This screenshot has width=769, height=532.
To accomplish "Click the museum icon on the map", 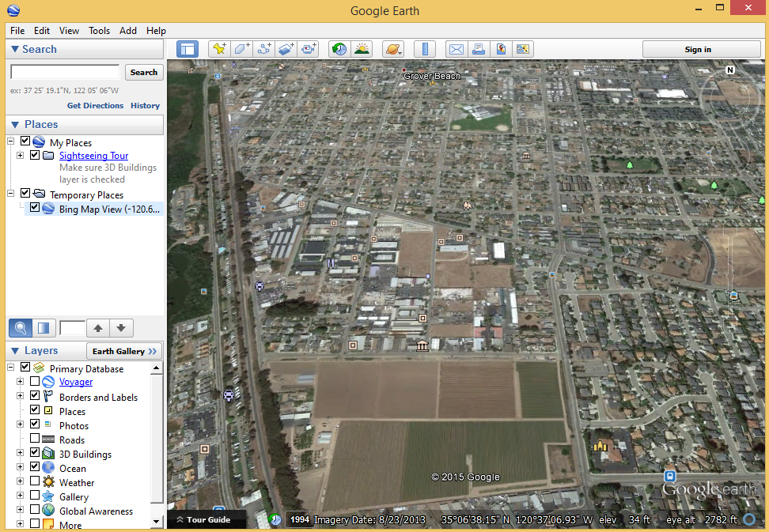I will pyautogui.click(x=422, y=346).
